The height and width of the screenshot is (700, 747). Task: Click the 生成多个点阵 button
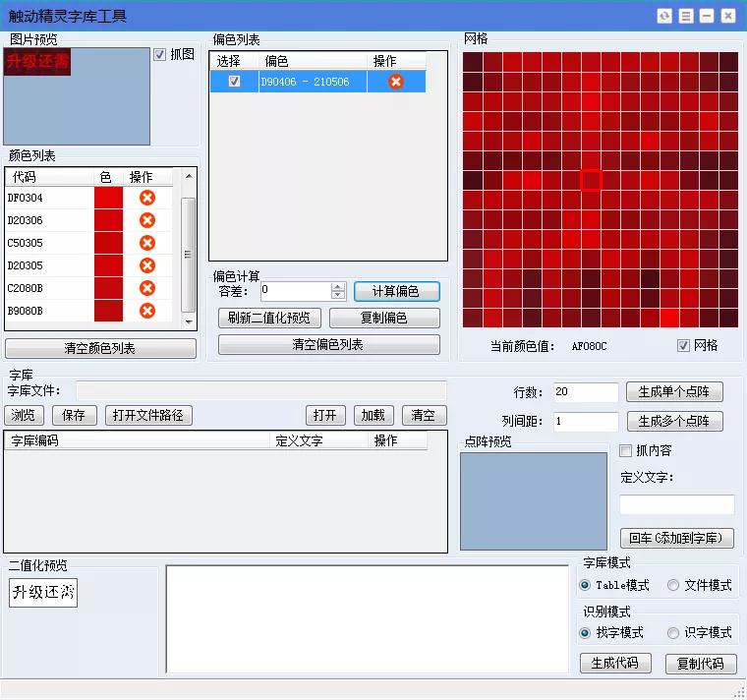click(674, 421)
